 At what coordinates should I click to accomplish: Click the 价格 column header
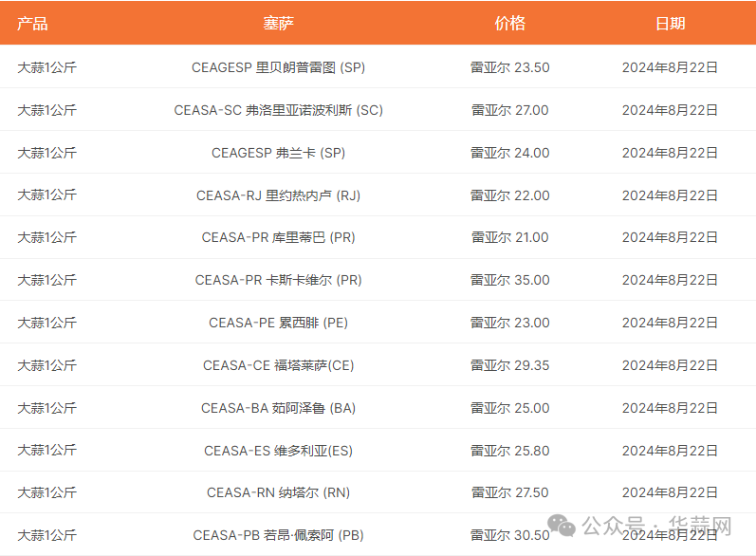click(x=509, y=24)
